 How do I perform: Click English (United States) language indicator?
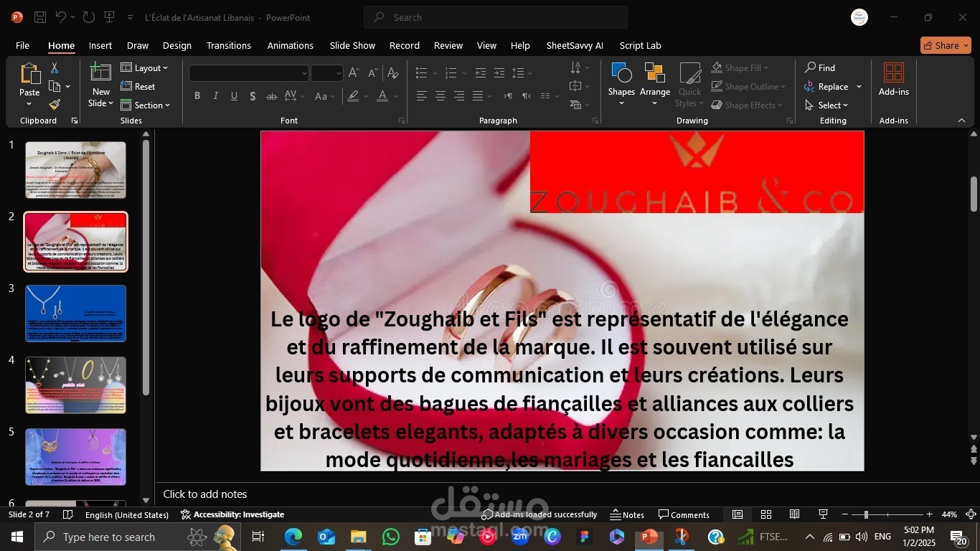point(127,514)
